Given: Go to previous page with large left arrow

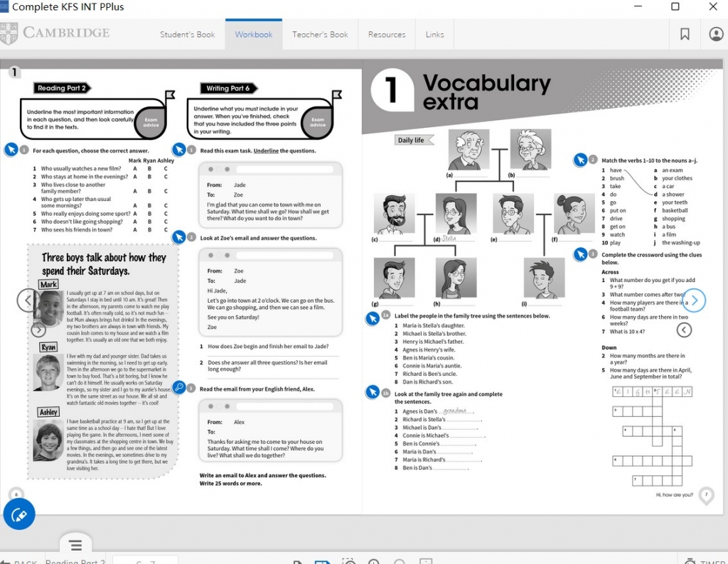Looking at the screenshot, I should (x=28, y=300).
